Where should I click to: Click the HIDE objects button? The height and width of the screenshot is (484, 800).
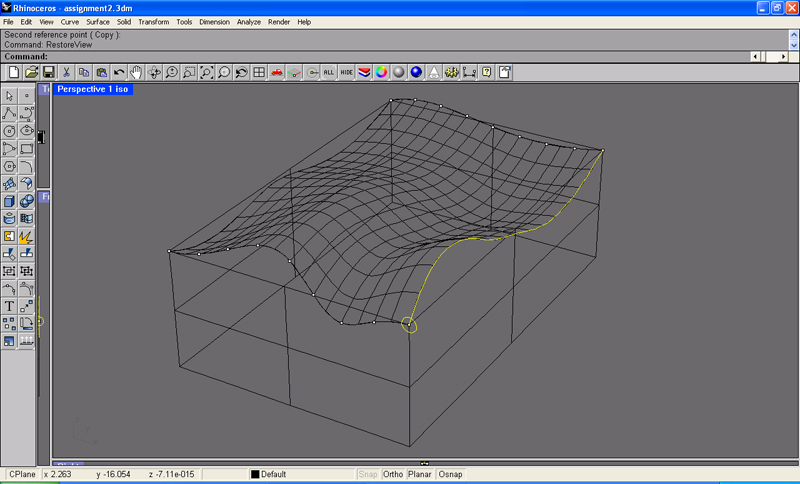coord(346,72)
